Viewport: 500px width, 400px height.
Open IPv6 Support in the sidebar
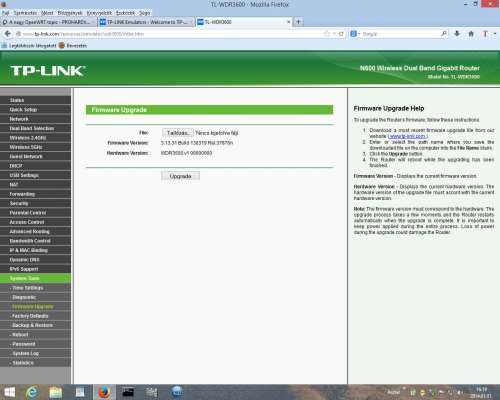coord(35,269)
